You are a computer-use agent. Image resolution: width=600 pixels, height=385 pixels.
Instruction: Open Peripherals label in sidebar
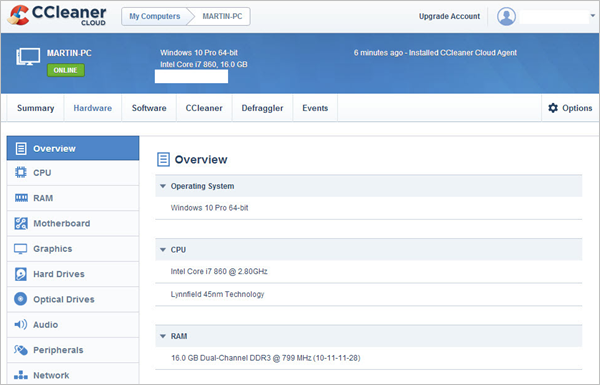(x=58, y=350)
